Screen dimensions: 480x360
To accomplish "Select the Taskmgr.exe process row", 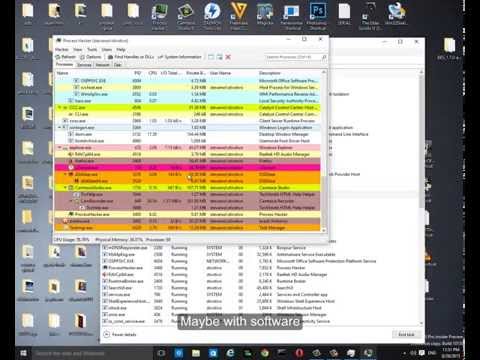I will click(x=188, y=228).
